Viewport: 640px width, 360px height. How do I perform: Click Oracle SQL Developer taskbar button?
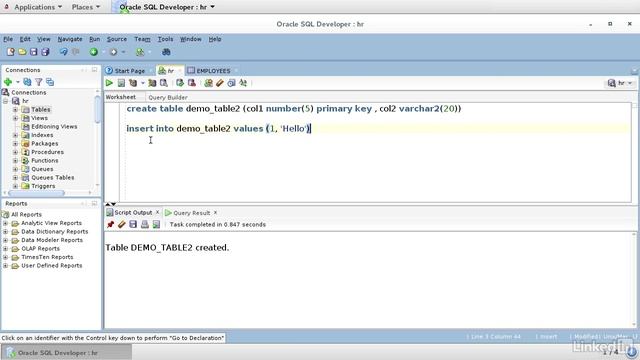point(67,353)
